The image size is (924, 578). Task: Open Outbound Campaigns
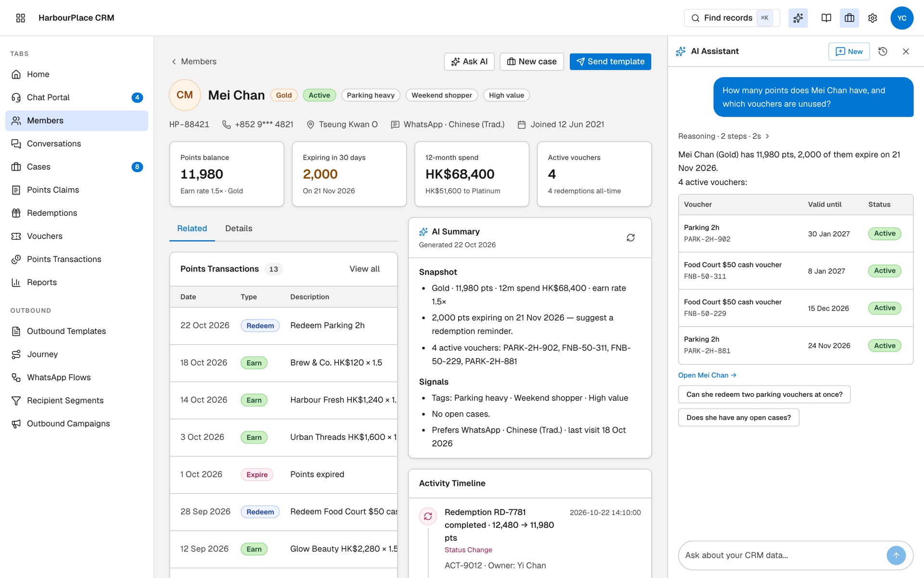pyautogui.click(x=77, y=423)
